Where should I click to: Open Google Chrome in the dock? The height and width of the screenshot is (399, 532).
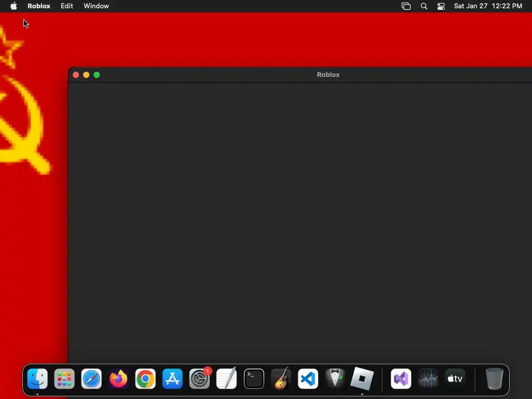coord(145,379)
